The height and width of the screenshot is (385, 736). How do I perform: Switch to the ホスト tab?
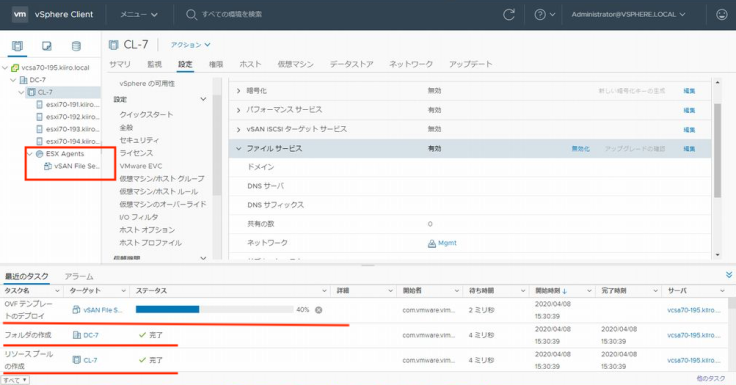[x=250, y=64]
